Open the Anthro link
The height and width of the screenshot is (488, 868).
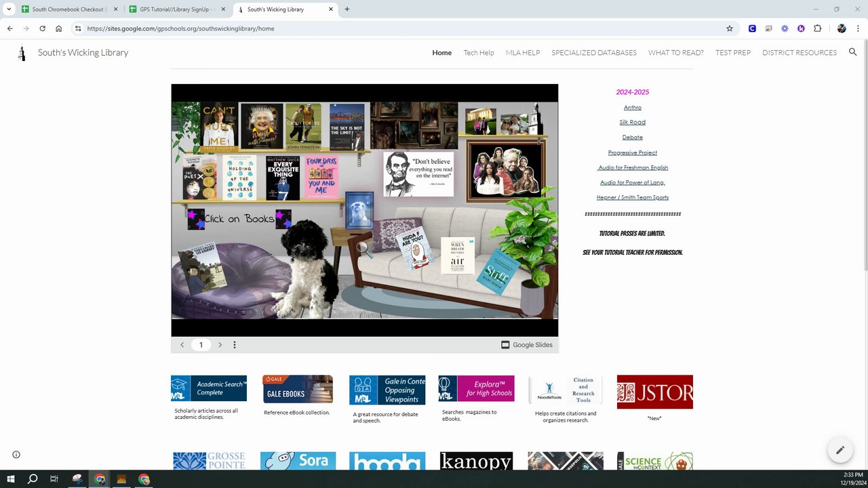pos(633,107)
